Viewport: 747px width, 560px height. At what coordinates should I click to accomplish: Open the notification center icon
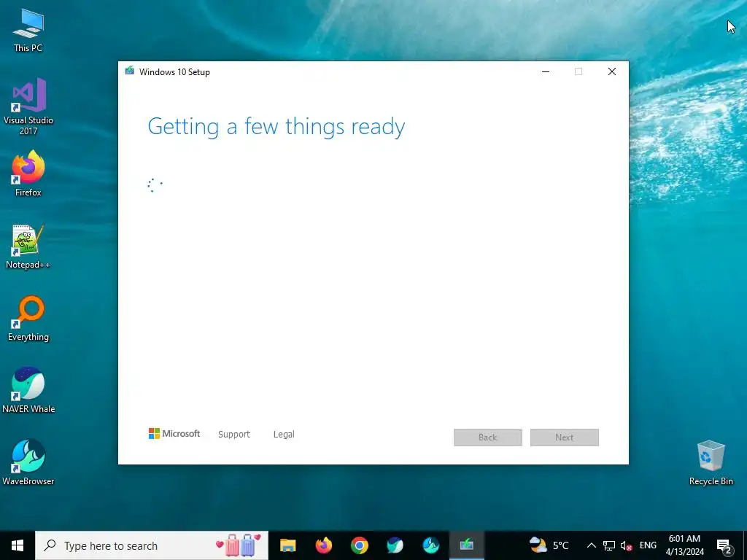pyautogui.click(x=724, y=545)
